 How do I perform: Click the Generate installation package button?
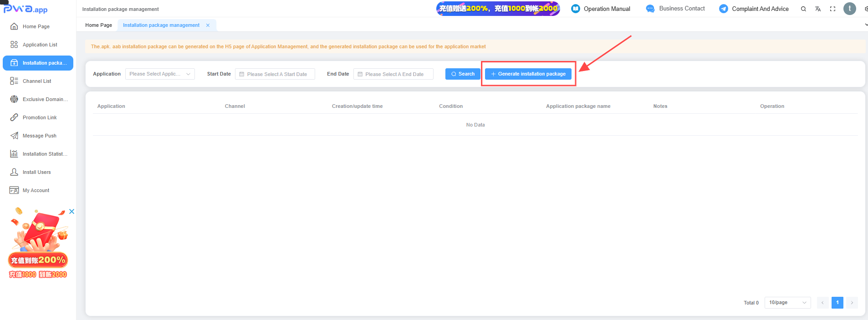[x=528, y=74]
